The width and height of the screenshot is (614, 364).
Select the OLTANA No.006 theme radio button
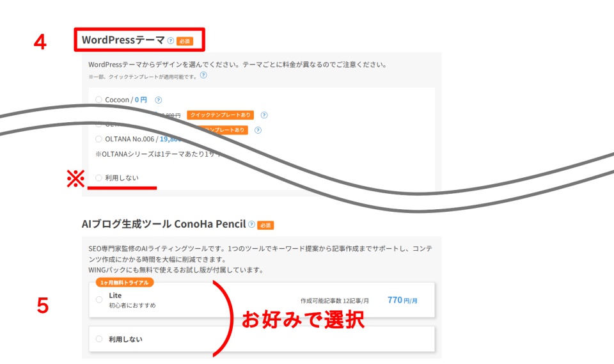[x=98, y=139]
